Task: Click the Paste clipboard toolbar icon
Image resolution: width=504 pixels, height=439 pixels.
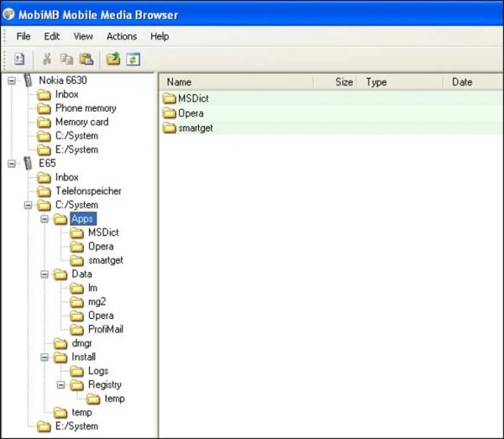Action: click(87, 59)
